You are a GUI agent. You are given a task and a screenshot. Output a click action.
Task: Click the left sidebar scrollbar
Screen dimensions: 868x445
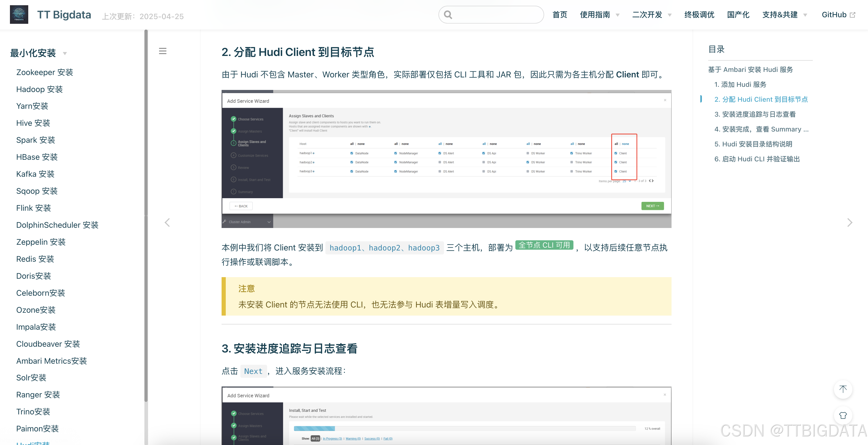coord(146,135)
